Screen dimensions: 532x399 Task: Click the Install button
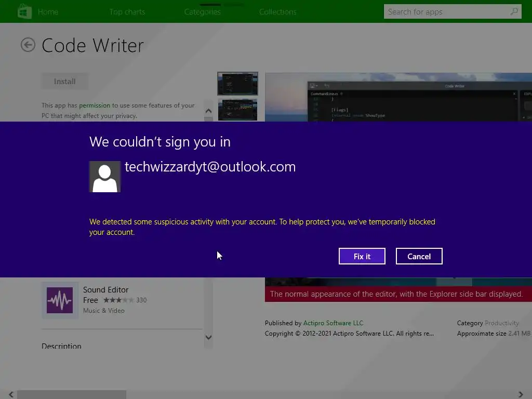point(65,82)
